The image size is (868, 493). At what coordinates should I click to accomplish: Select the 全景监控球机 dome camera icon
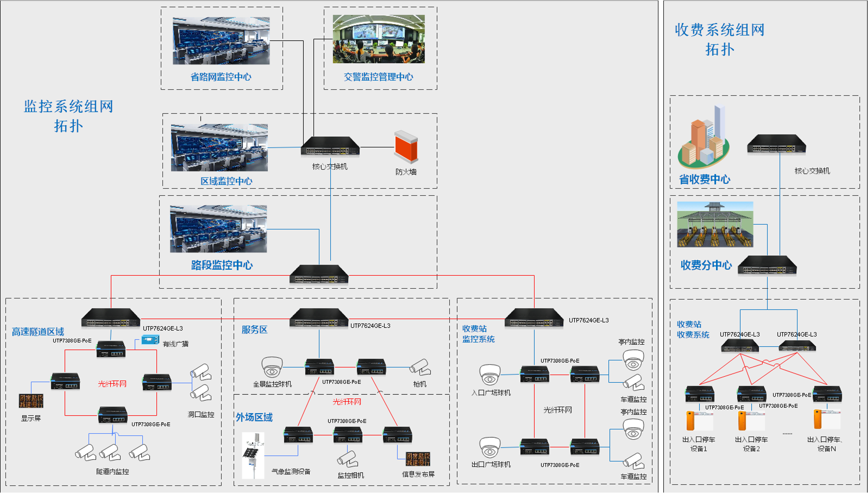point(272,367)
